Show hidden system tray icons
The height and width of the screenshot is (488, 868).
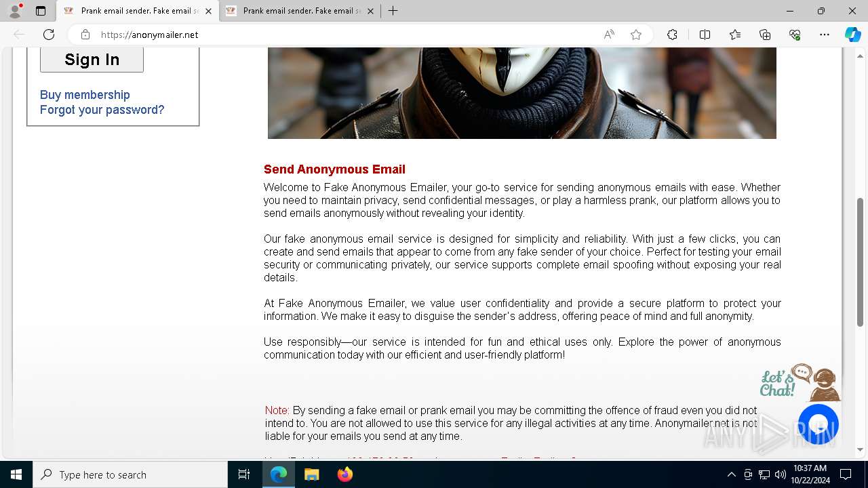pos(731,474)
